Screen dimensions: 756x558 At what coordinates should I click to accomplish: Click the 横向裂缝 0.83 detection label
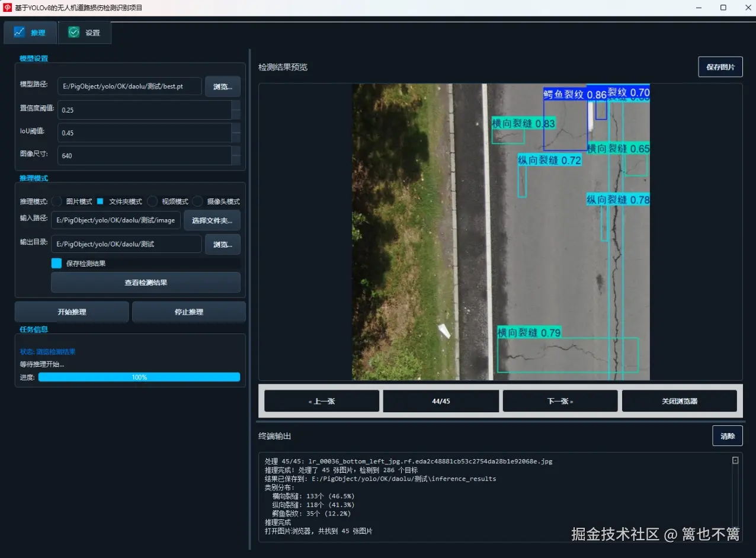pos(523,123)
